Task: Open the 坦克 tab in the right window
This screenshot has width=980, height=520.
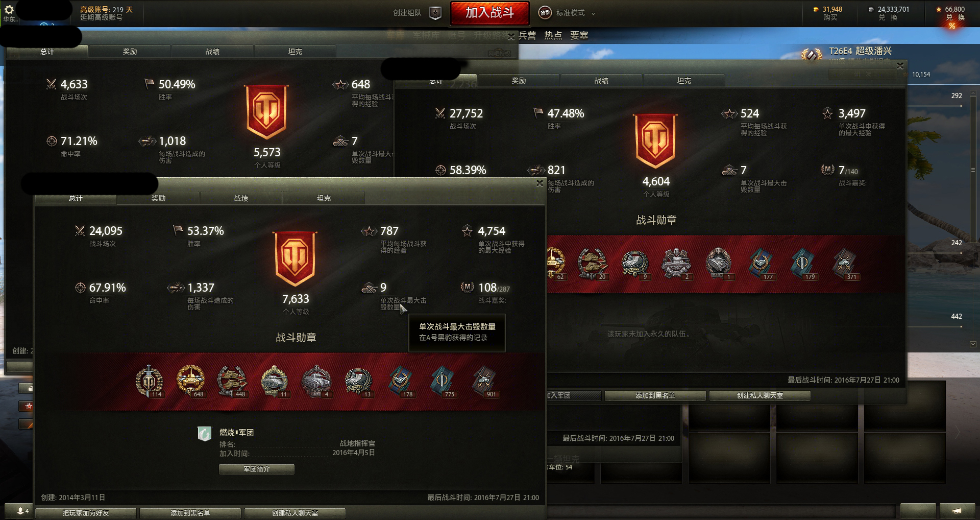Action: pyautogui.click(x=684, y=81)
